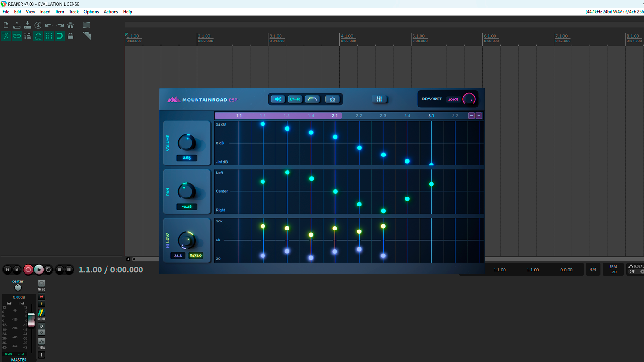Click the open project upload-arrow icon
The height and width of the screenshot is (362, 644).
[x=17, y=25]
